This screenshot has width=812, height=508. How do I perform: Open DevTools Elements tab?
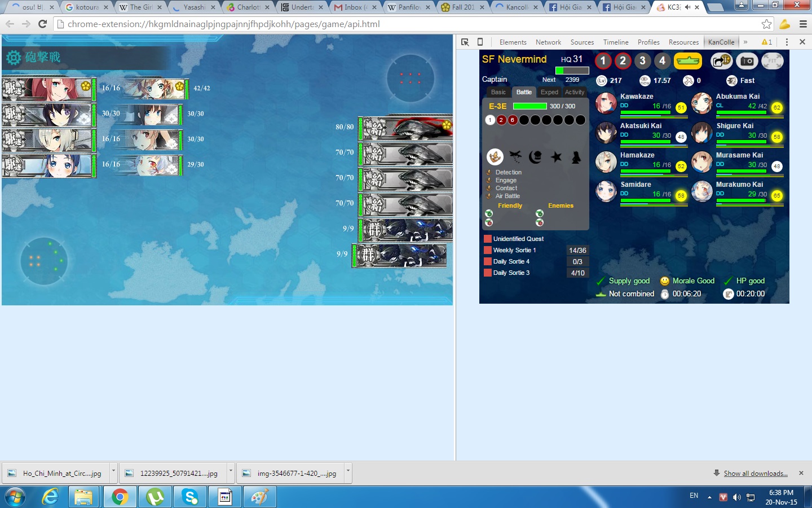pyautogui.click(x=513, y=42)
